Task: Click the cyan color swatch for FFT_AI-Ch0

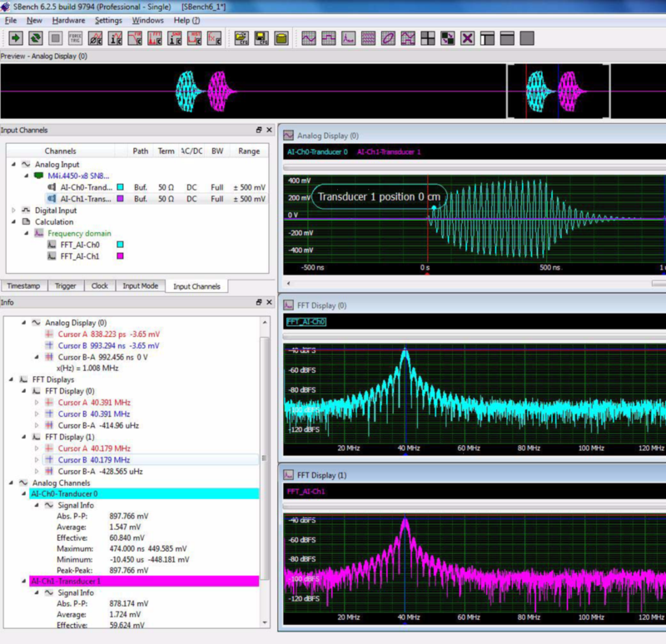Action: 120,245
